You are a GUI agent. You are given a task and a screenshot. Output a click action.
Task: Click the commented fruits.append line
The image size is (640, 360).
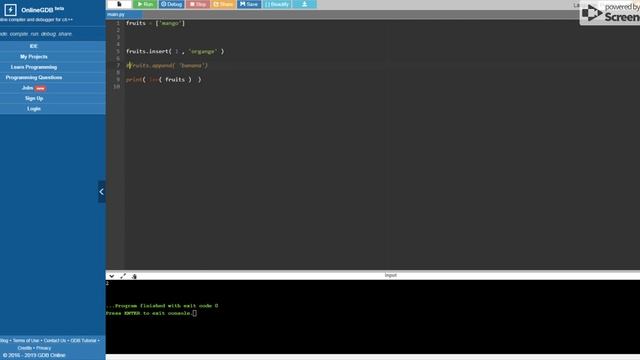(167, 65)
